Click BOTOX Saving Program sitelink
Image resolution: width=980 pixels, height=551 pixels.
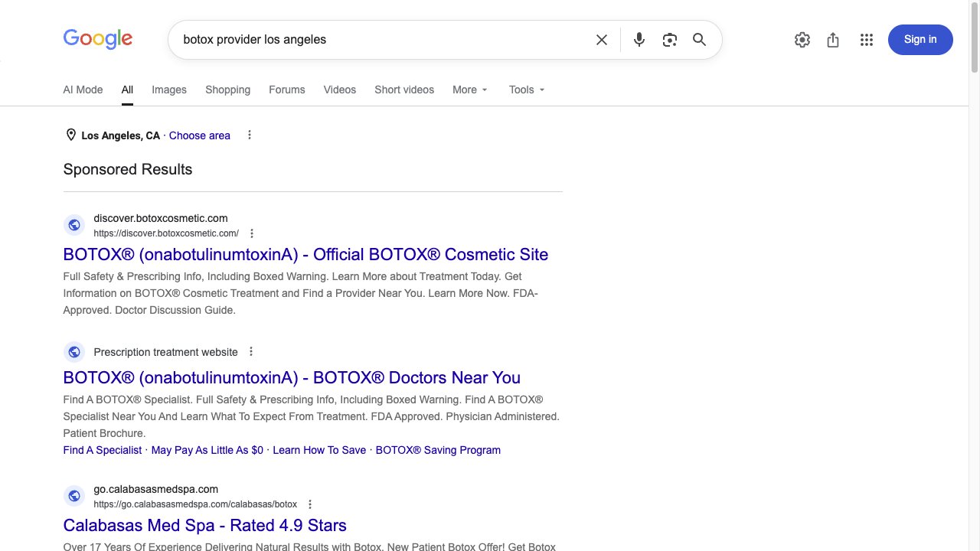(x=438, y=450)
